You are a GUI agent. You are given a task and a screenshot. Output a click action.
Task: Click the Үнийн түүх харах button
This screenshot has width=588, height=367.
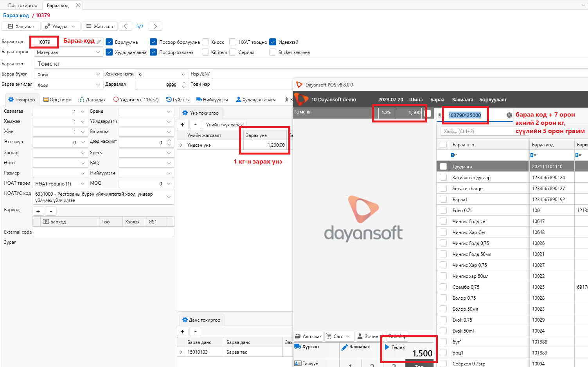tap(224, 125)
